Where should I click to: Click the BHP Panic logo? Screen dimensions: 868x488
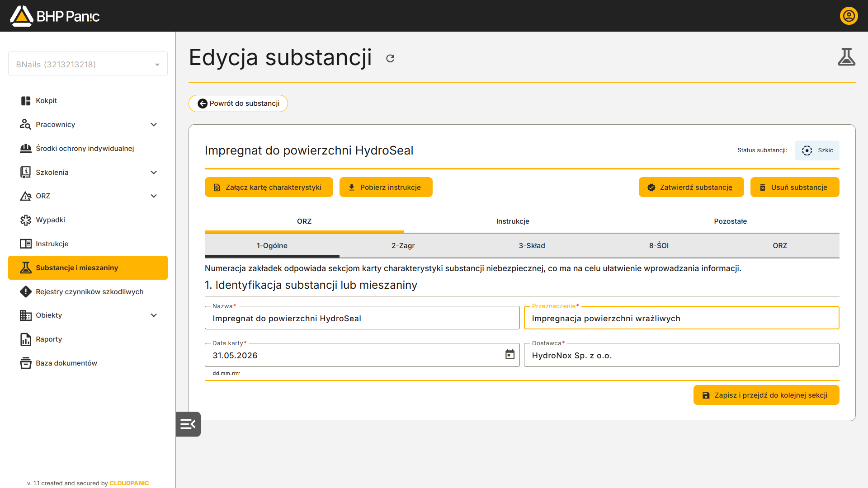[55, 16]
